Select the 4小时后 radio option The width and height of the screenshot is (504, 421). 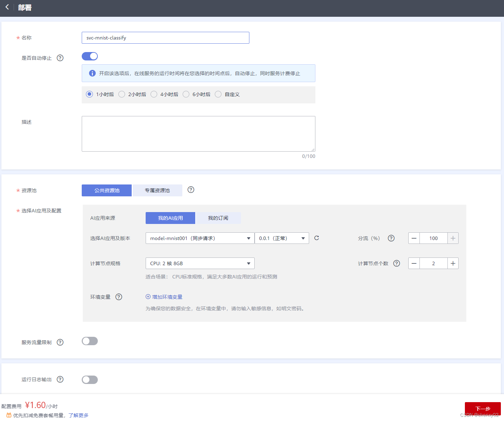(154, 94)
